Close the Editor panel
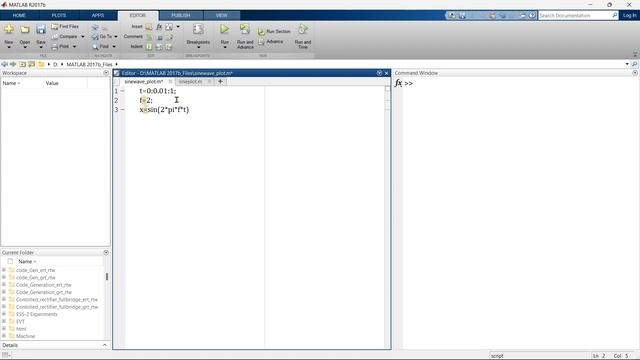This screenshot has height=360, width=640. 387,73
